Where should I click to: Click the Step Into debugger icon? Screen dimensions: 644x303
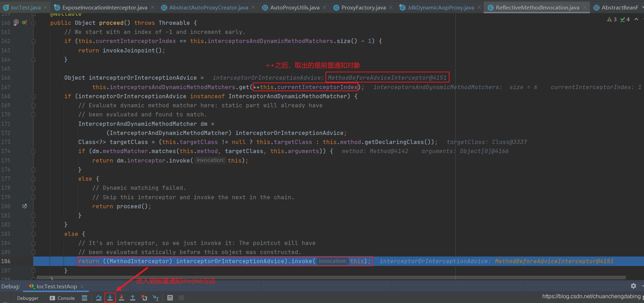coord(110,298)
